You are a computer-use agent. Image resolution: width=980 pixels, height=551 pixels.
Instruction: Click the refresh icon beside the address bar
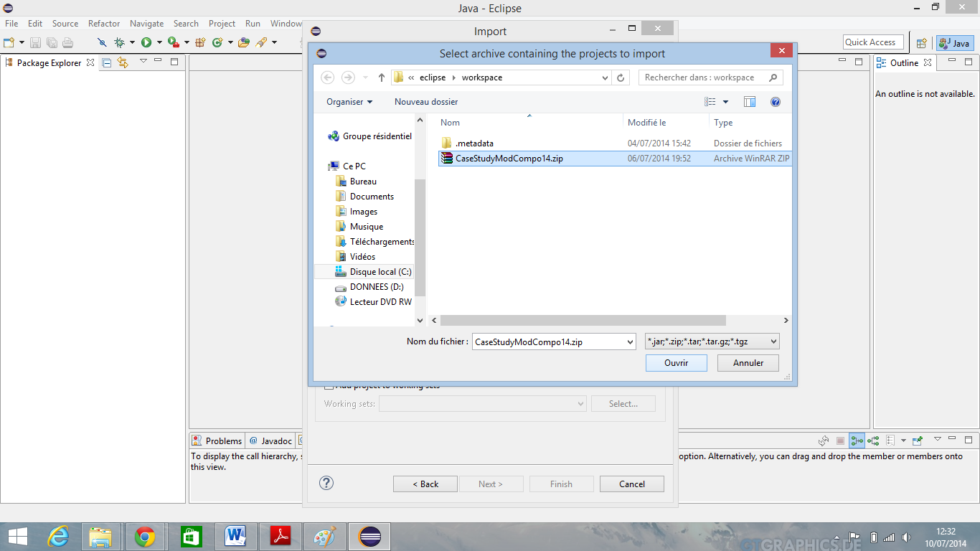[621, 77]
